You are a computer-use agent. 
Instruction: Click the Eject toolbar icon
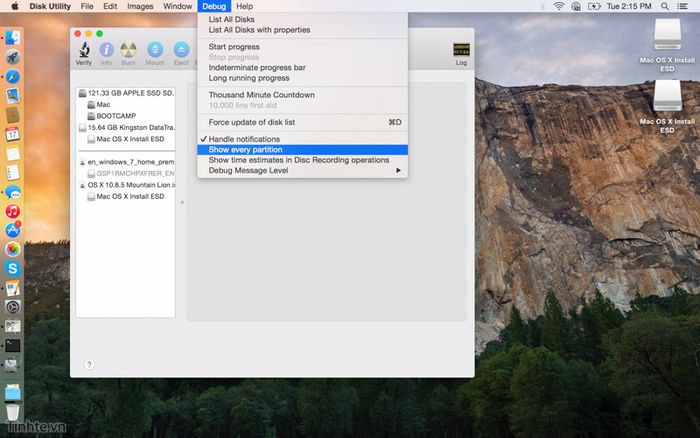pyautogui.click(x=181, y=54)
